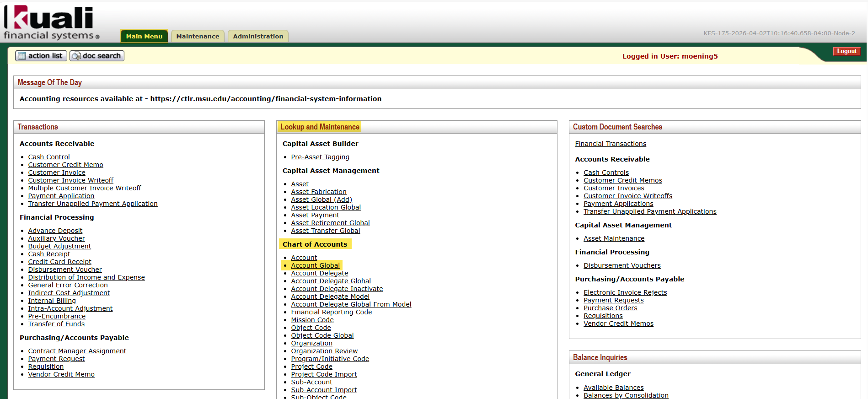The image size is (868, 399).
Task: Open the Project Code Import link
Action: pos(324,374)
